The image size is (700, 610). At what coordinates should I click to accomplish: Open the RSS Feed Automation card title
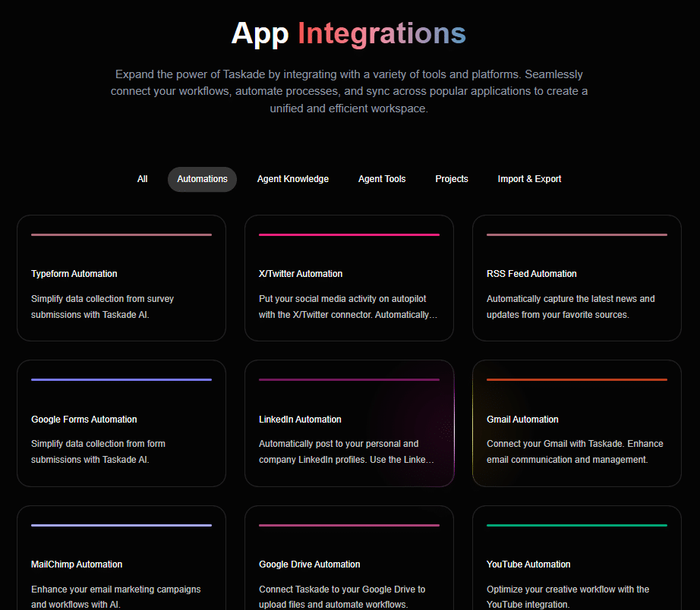(x=531, y=274)
